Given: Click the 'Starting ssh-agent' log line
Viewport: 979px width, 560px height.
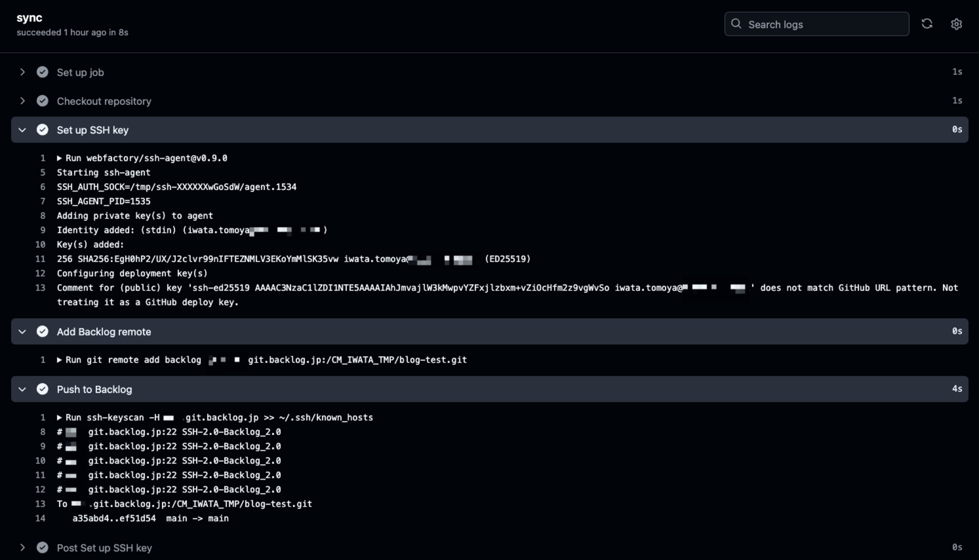Looking at the screenshot, I should point(103,173).
